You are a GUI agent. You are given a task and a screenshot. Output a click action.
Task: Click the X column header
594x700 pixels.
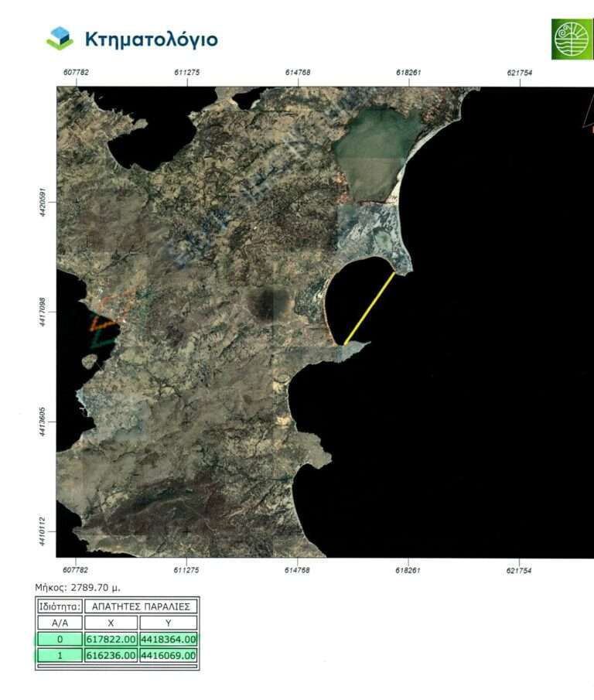click(111, 623)
